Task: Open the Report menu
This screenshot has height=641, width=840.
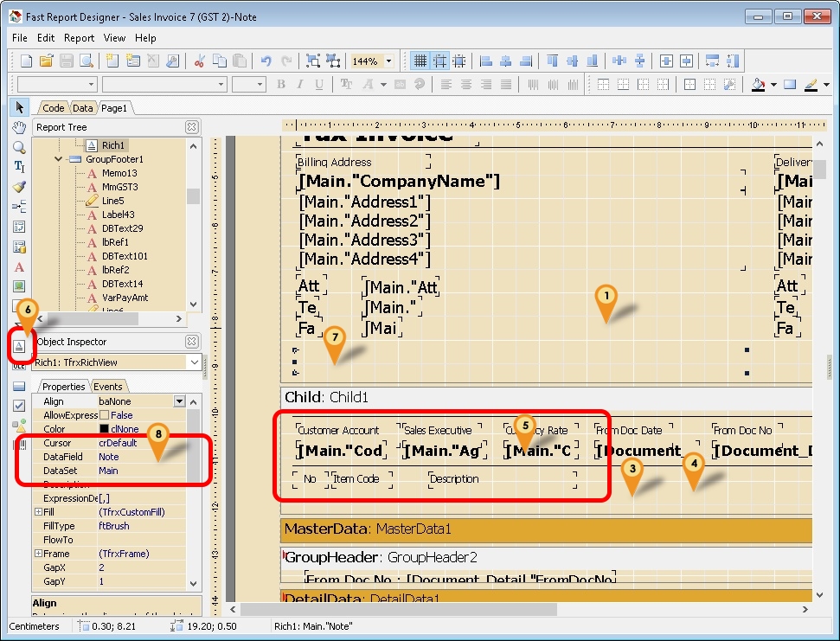Action: [80, 37]
